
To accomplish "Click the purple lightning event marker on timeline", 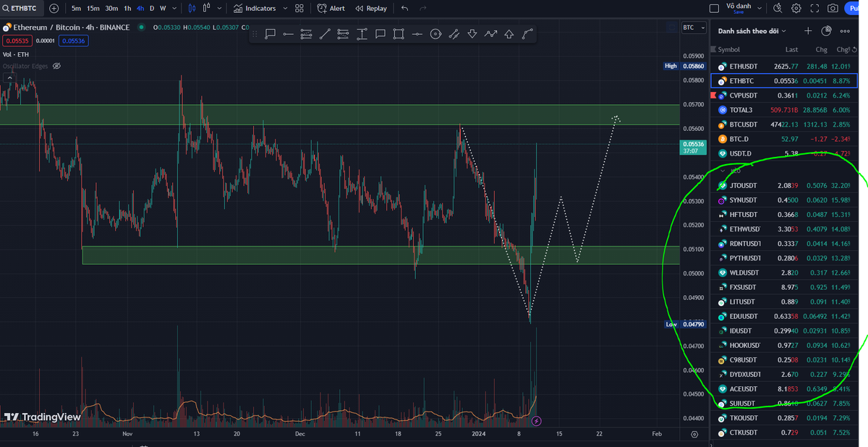I will coord(537,420).
